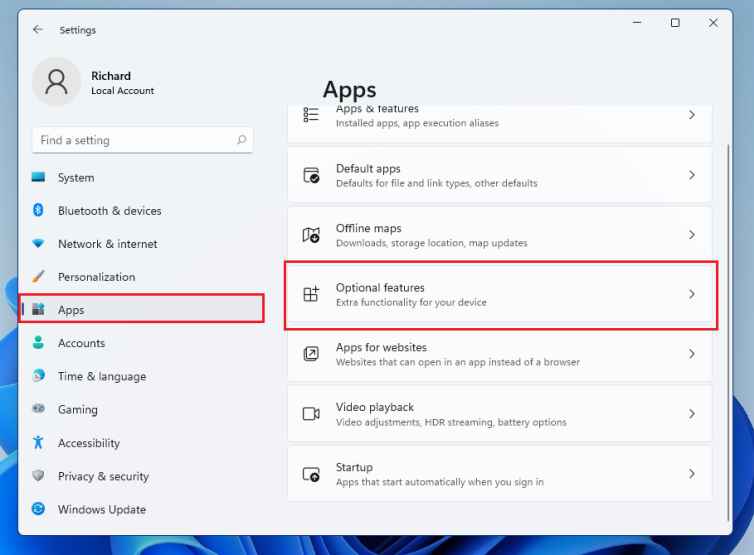Click the Video playback camera icon

tap(311, 414)
